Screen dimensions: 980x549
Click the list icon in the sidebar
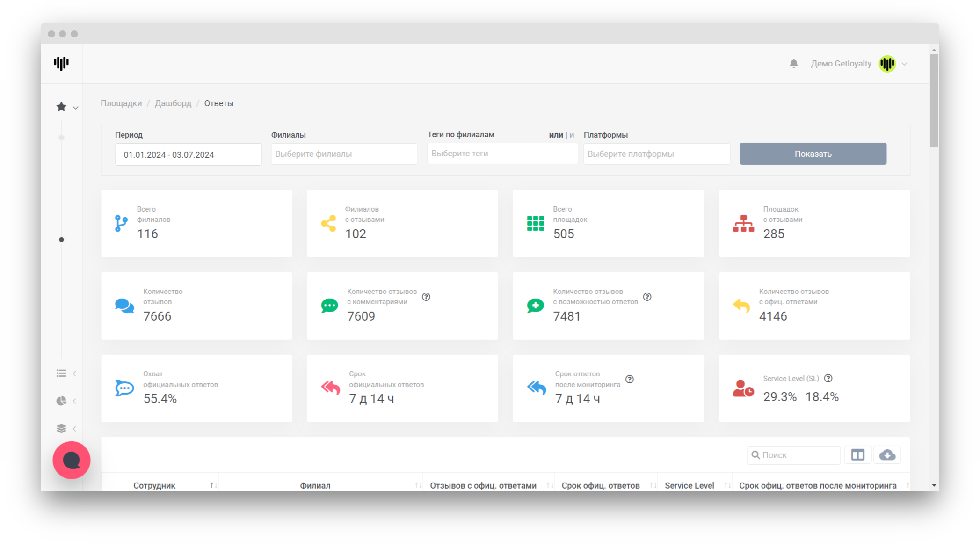tap(61, 373)
